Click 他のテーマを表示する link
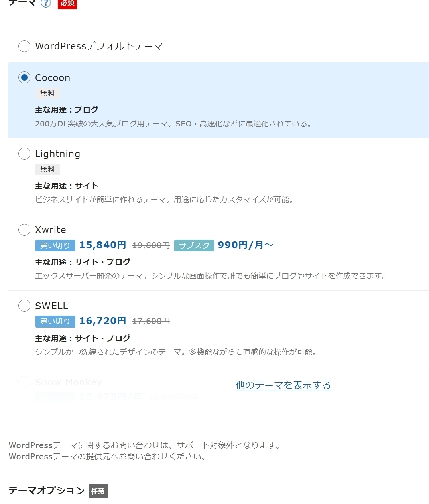Image resolution: width=429 pixels, height=504 pixels. click(x=283, y=385)
